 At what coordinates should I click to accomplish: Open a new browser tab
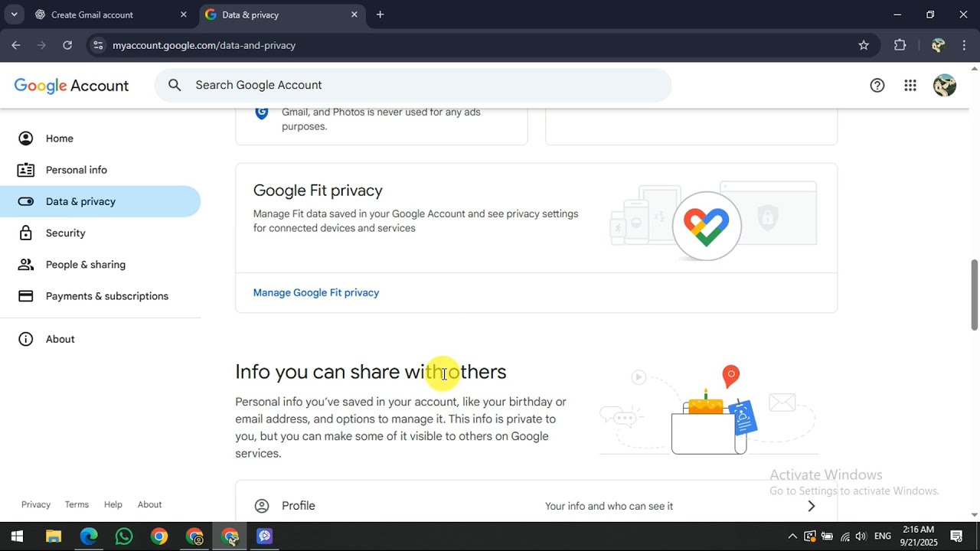point(380,15)
